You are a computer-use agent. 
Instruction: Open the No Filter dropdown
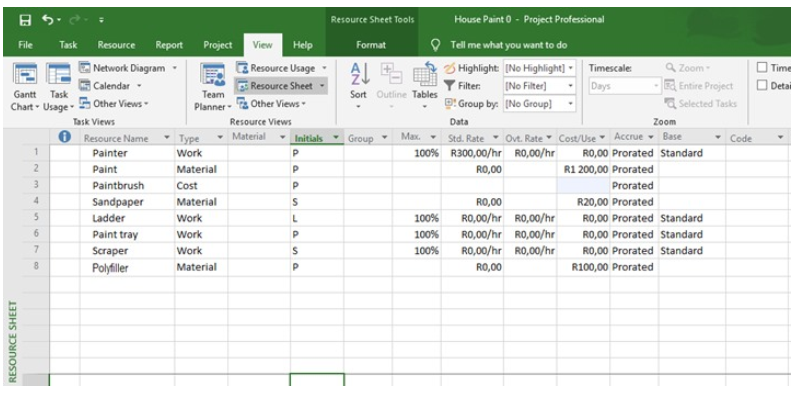[539, 86]
